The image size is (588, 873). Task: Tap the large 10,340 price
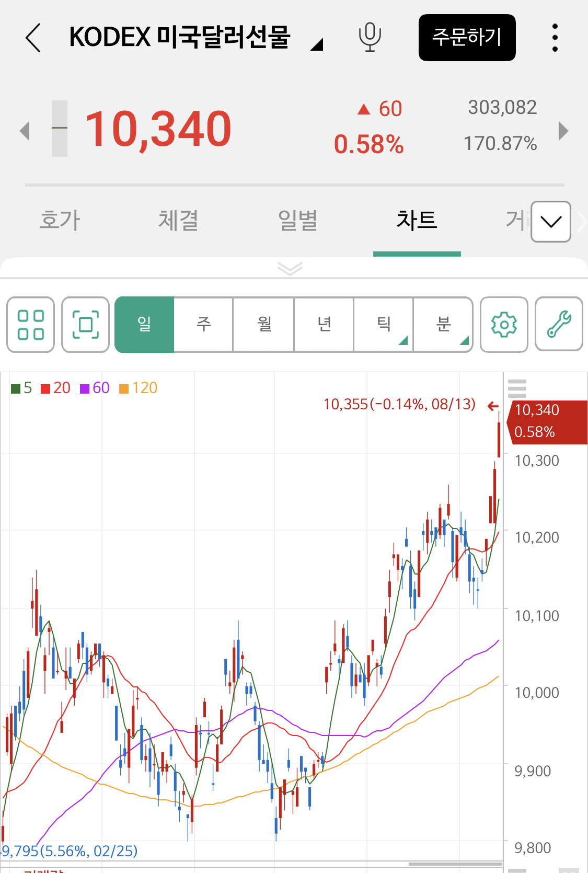coord(158,129)
